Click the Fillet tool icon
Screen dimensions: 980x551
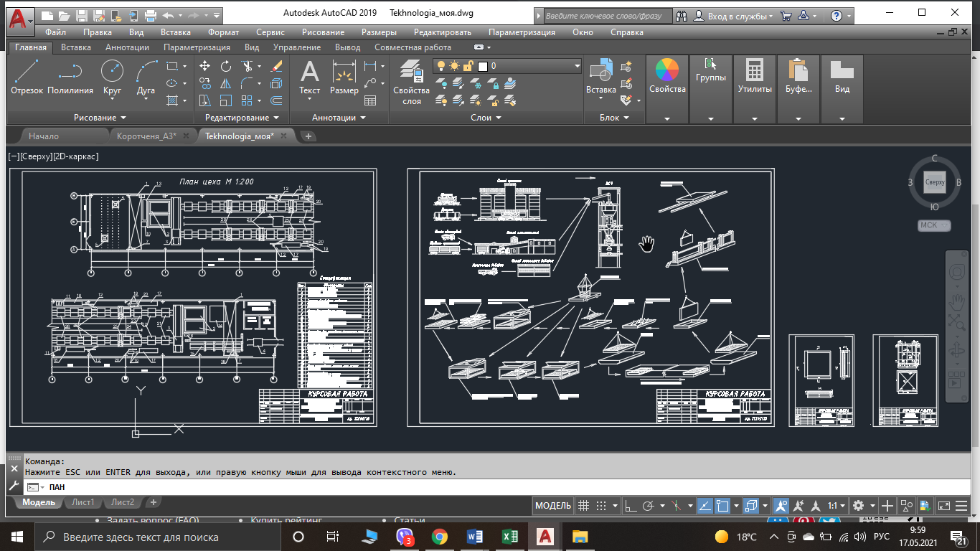pyautogui.click(x=247, y=83)
